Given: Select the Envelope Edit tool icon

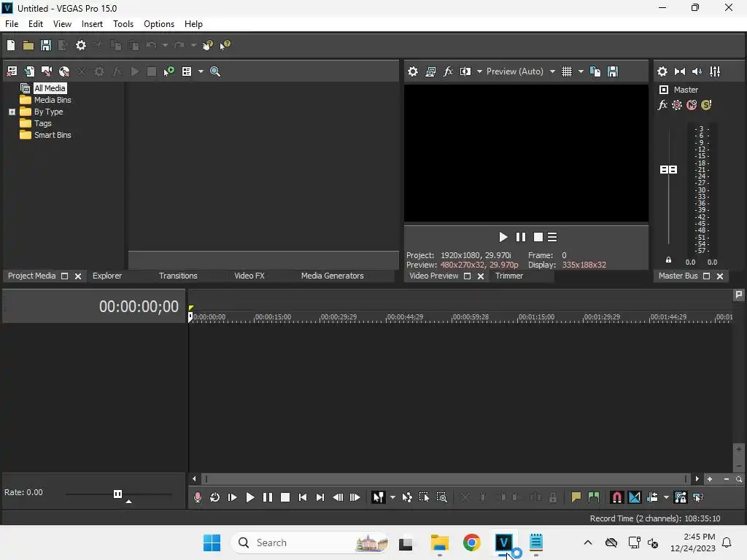Looking at the screenshot, I should coord(407,497).
